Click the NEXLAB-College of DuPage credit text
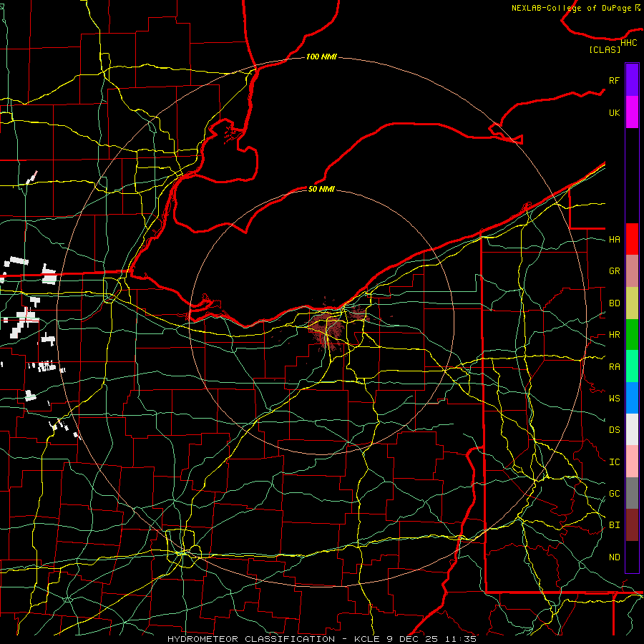The image size is (644, 644). coord(571,8)
